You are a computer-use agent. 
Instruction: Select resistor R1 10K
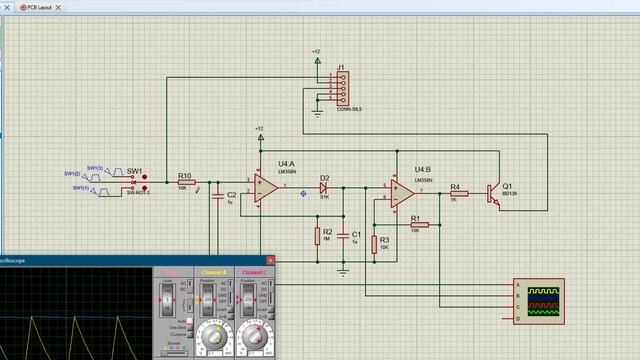point(420,224)
